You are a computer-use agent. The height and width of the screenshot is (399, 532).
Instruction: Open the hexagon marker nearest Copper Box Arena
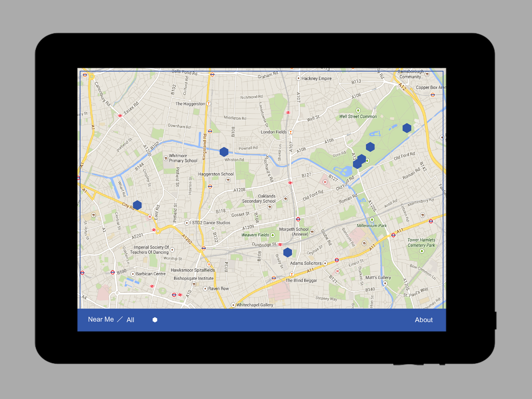(407, 128)
